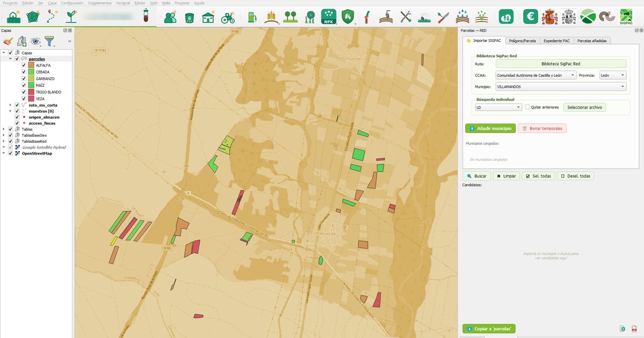Toggle the MAÍZ category checkbox
Image resolution: width=644 pixels, height=338 pixels.
point(24,85)
